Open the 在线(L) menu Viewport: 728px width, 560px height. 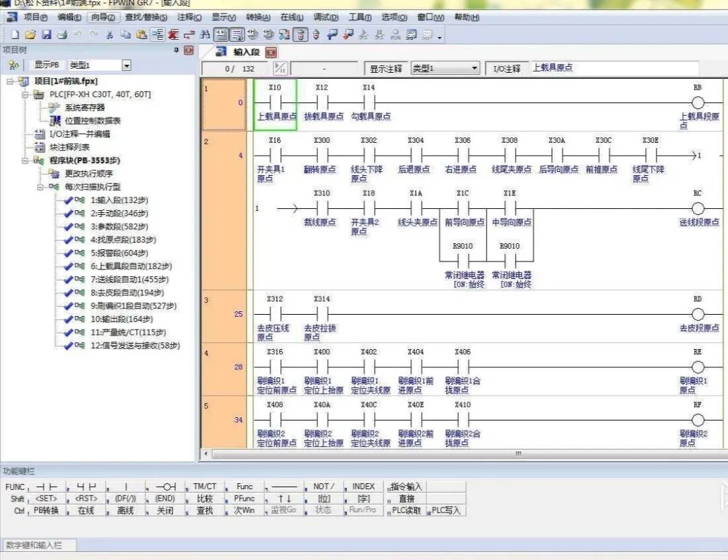[x=292, y=17]
